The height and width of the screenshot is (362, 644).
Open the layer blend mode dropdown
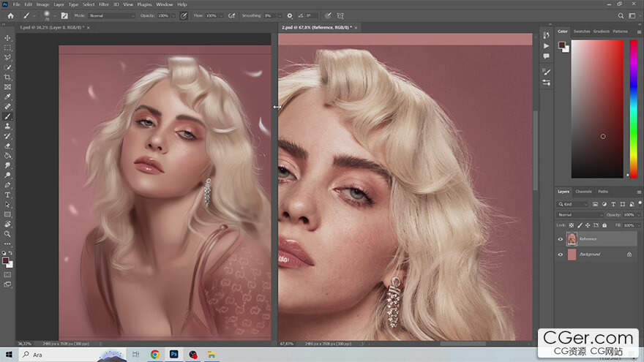[580, 215]
